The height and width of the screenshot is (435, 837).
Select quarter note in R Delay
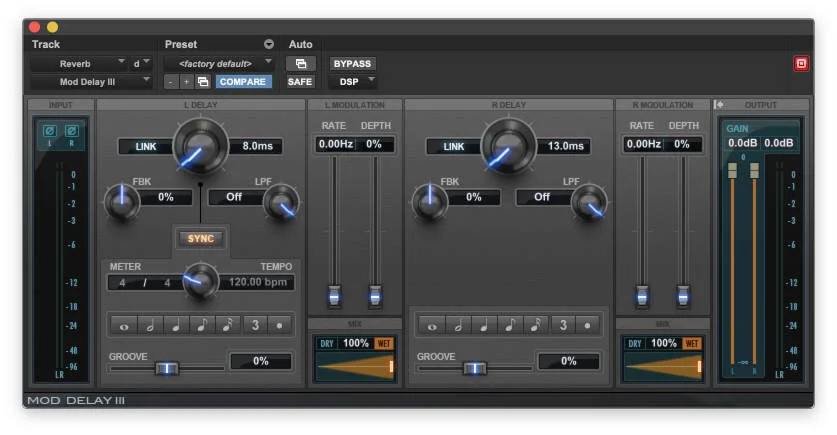coord(484,325)
